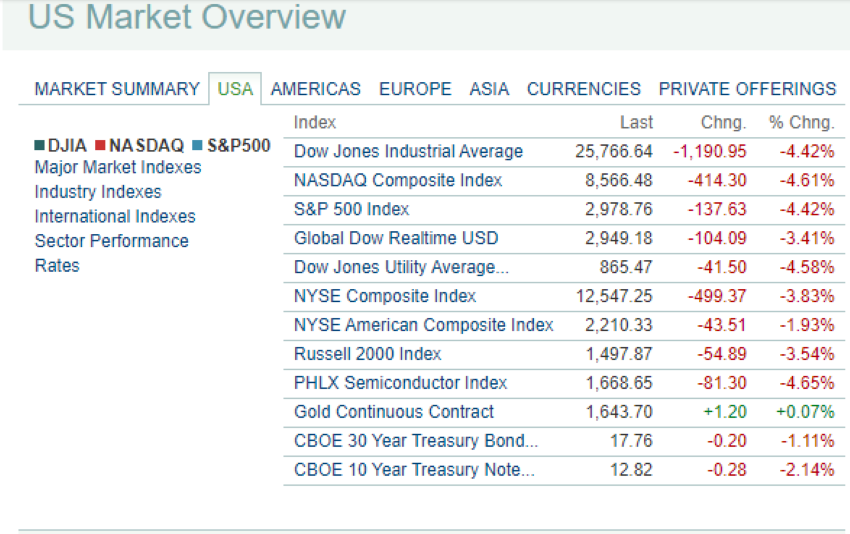Image resolution: width=850 pixels, height=534 pixels.
Task: Open NASDAQ Composite Index details
Action: tap(398, 181)
